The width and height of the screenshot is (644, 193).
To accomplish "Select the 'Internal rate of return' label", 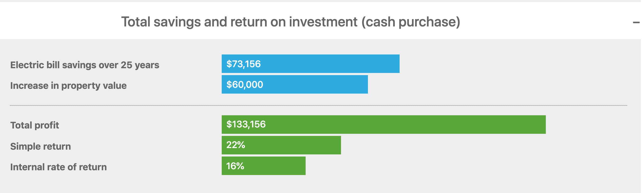I will pyautogui.click(x=58, y=167).
